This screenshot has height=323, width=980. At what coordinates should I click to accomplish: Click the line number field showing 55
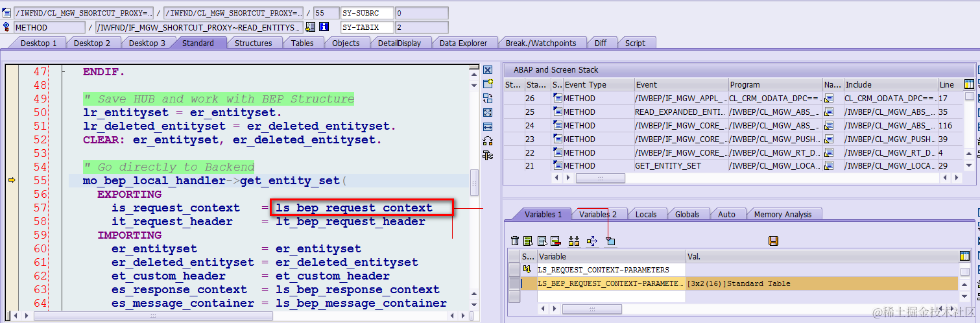(326, 13)
